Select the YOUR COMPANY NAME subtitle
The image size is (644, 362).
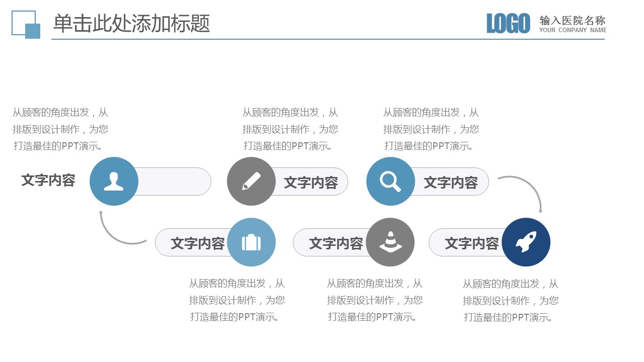click(x=573, y=30)
